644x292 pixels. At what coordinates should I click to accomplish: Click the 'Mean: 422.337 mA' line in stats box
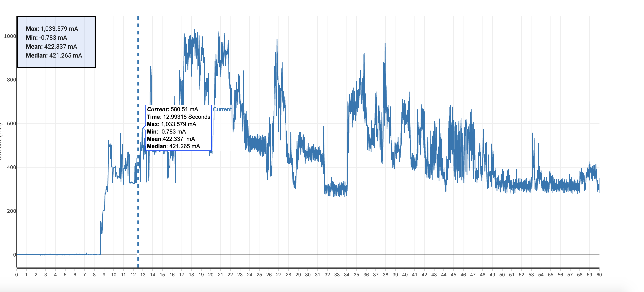[x=51, y=47]
